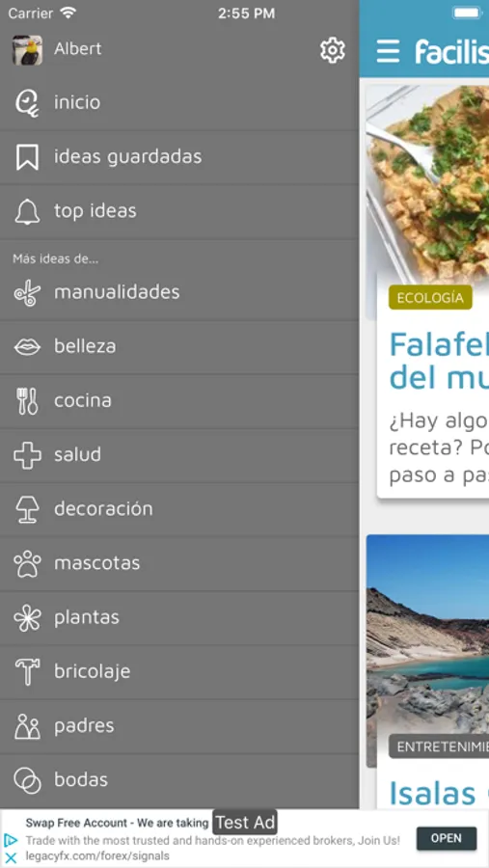Tap the hammer bricolaje icon

click(x=27, y=672)
